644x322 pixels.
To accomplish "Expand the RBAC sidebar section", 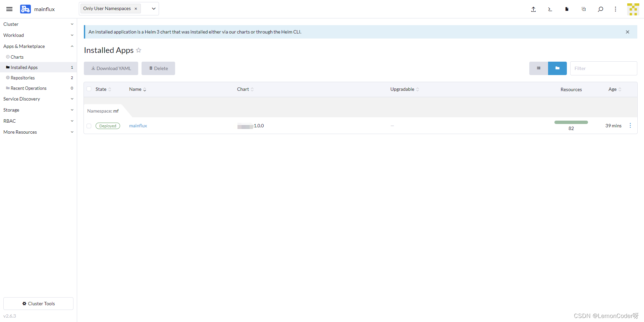I will [x=38, y=121].
